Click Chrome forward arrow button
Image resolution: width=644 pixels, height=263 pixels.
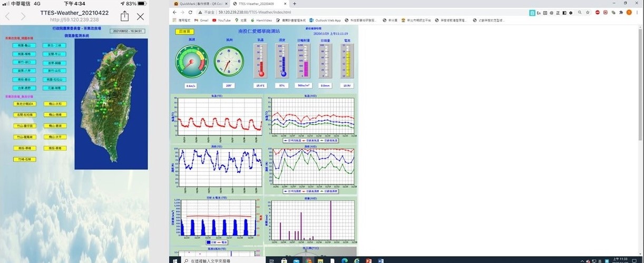click(x=182, y=12)
